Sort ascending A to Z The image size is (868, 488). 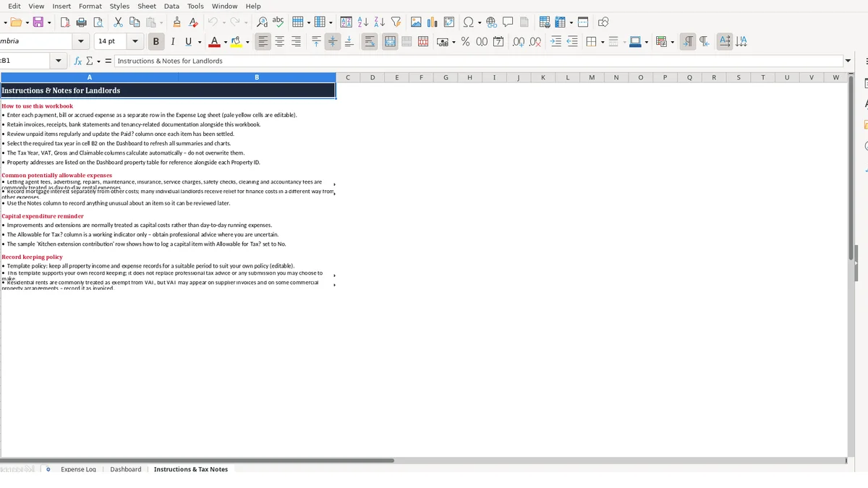pos(364,22)
